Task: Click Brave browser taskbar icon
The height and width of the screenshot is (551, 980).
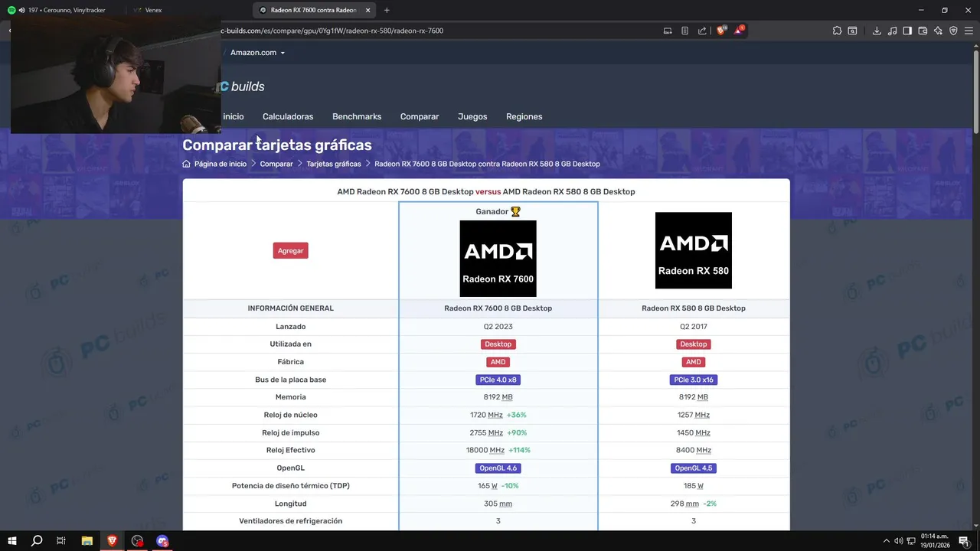Action: click(112, 541)
